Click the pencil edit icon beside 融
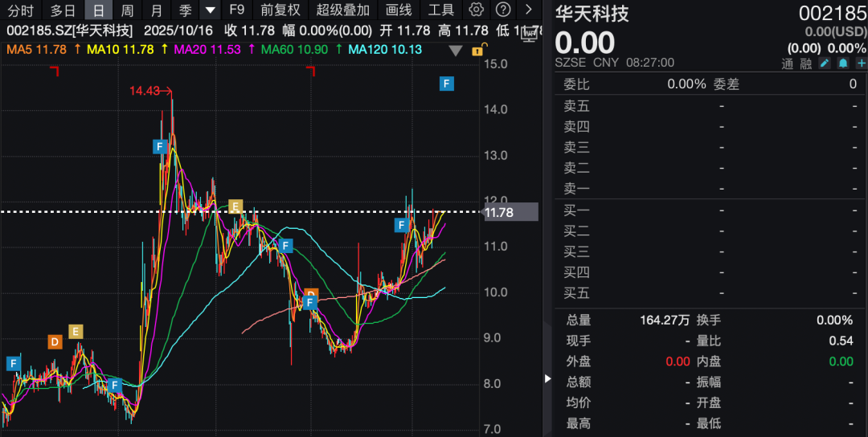This screenshot has height=437, width=868. [x=825, y=63]
